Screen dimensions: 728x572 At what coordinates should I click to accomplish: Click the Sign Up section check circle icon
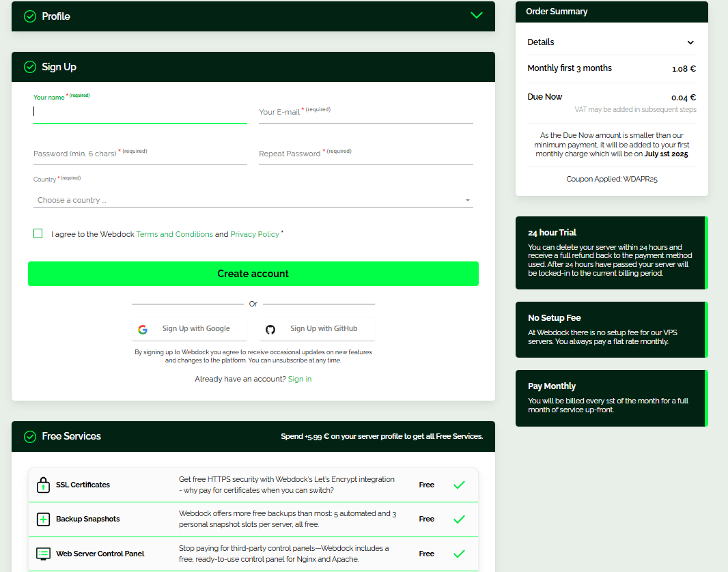[x=30, y=68]
